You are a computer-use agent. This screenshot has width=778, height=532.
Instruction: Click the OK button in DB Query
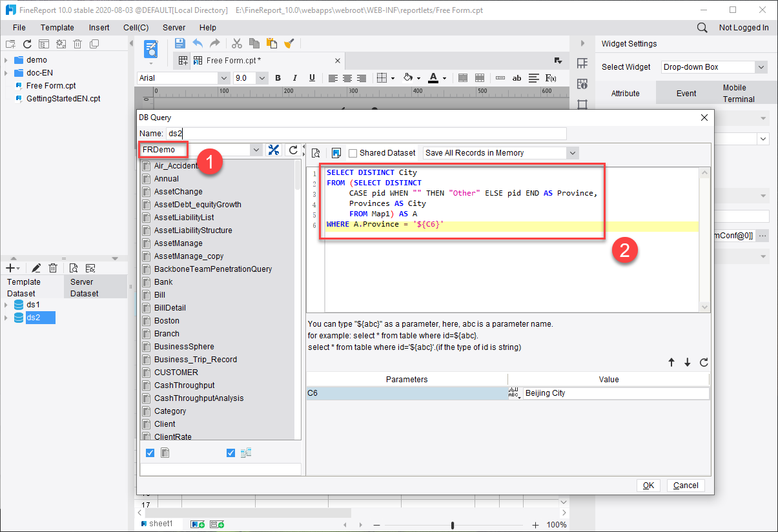tap(648, 486)
